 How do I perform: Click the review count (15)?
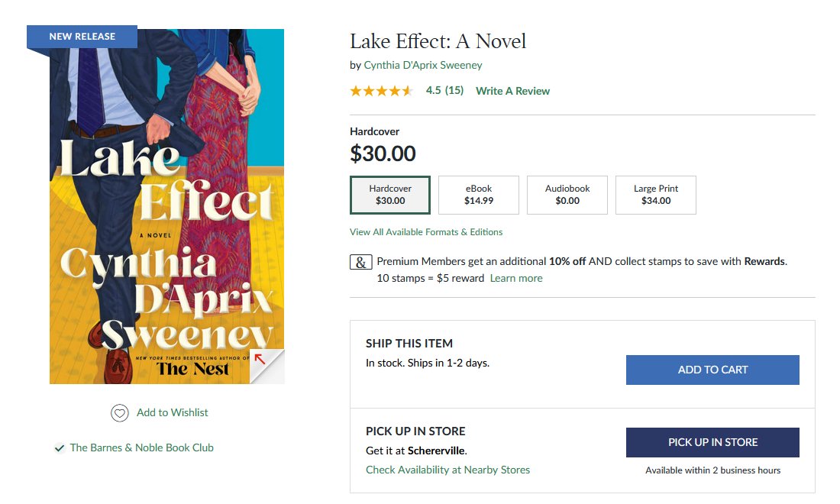coord(454,90)
